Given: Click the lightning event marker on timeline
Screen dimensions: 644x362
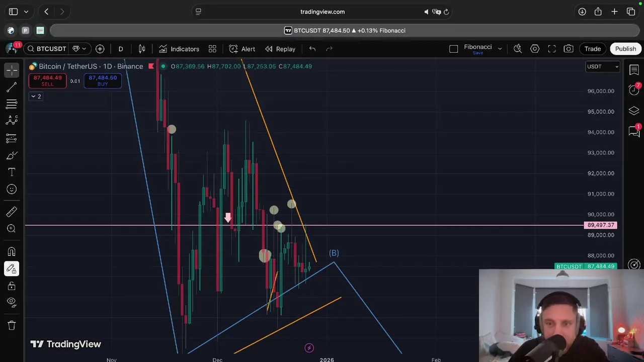Looking at the screenshot, I should click(x=309, y=348).
